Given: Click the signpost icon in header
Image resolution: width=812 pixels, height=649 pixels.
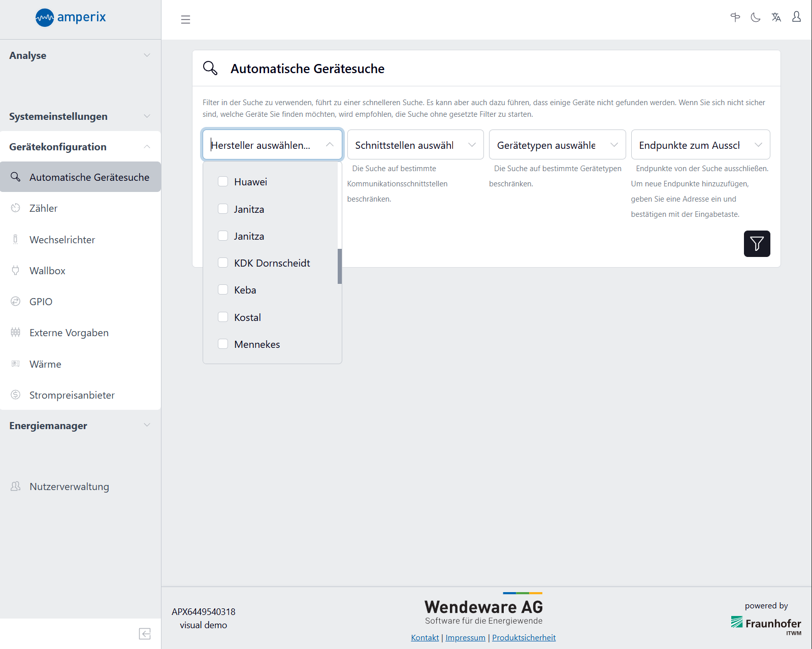Looking at the screenshot, I should [735, 18].
